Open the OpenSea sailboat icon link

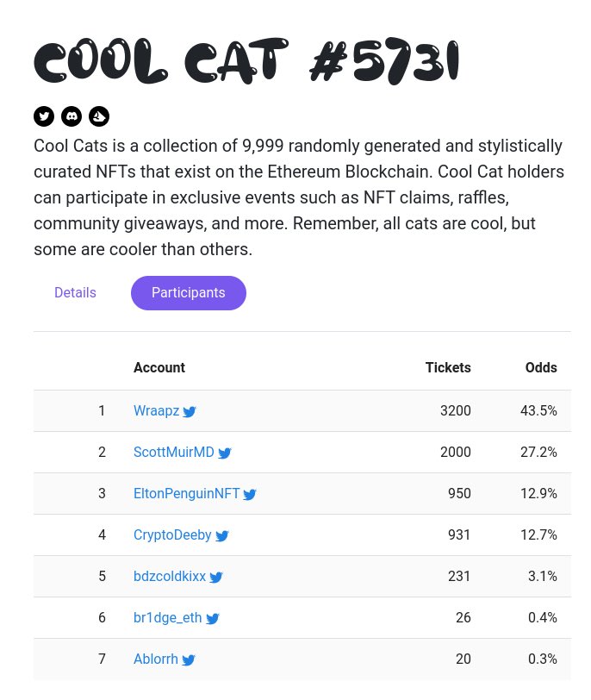pyautogui.click(x=99, y=116)
